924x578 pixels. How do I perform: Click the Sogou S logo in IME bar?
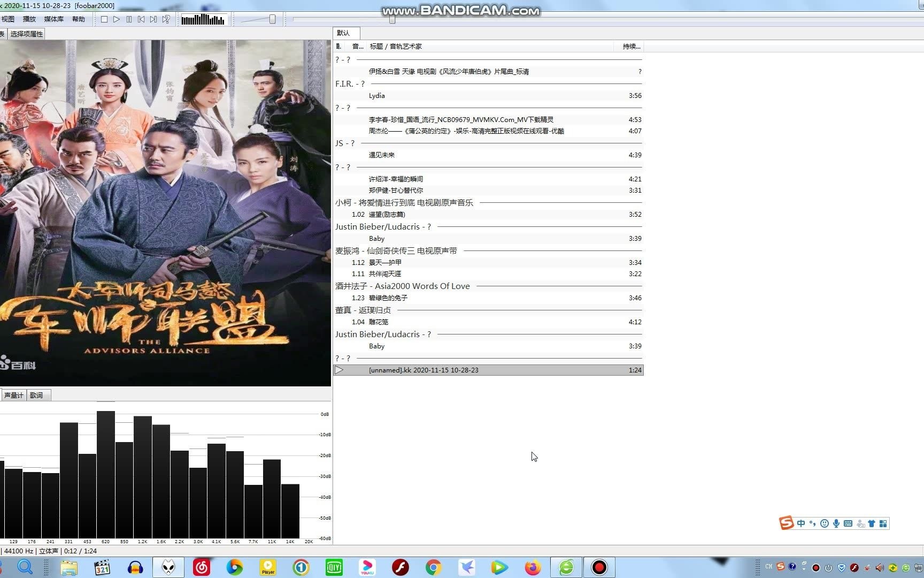(x=786, y=523)
